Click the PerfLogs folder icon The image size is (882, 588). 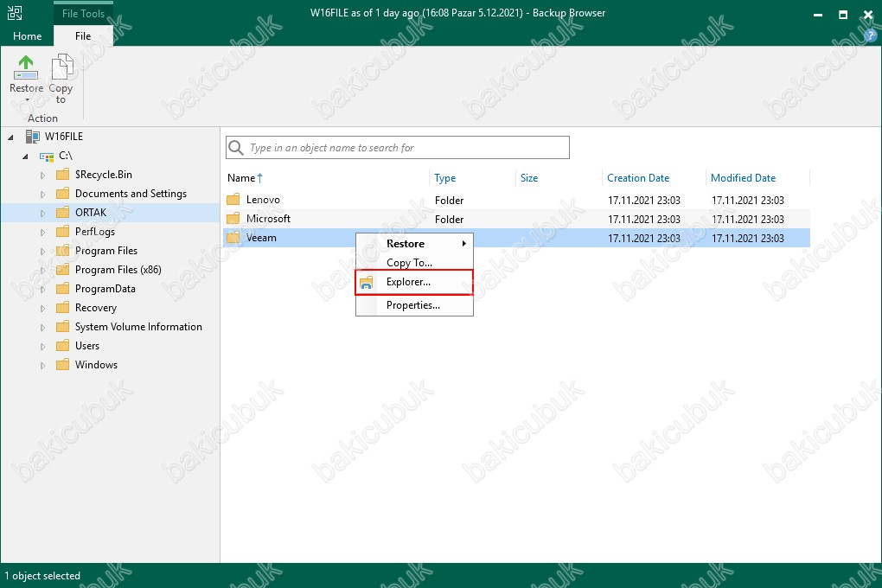63,232
